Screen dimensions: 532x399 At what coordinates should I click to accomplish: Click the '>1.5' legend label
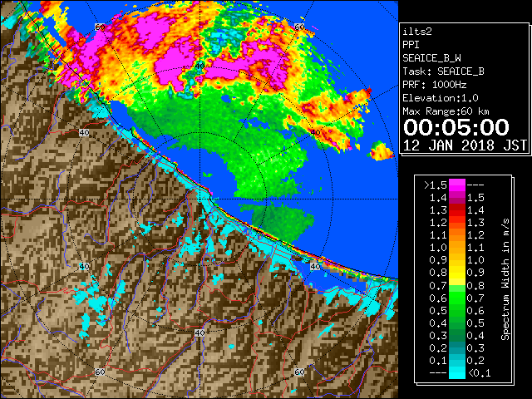coord(436,185)
